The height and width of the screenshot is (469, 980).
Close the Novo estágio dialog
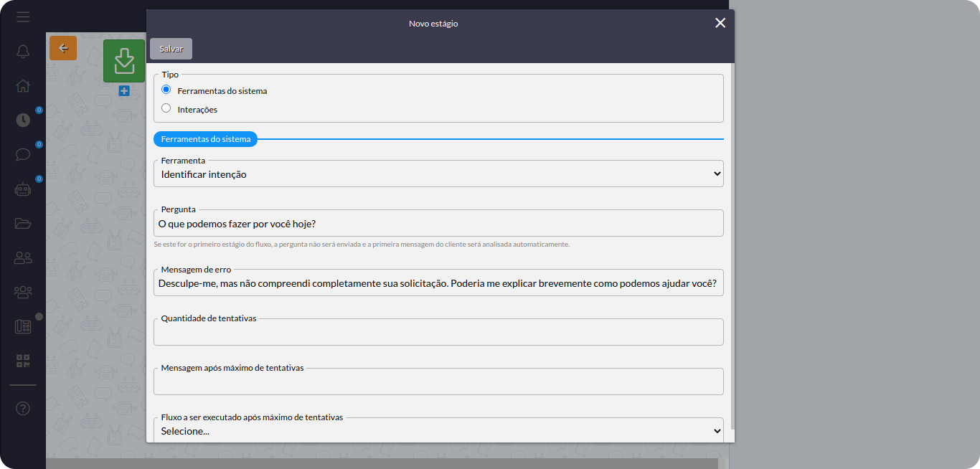[720, 23]
